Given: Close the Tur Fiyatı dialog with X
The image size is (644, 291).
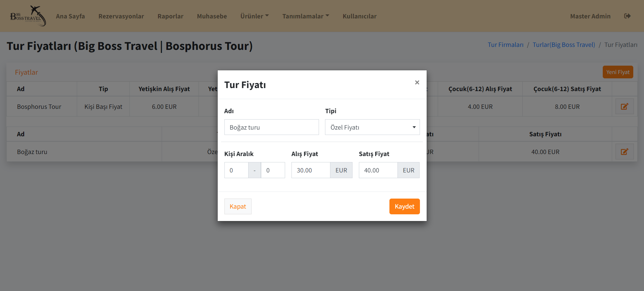Looking at the screenshot, I should (x=417, y=82).
